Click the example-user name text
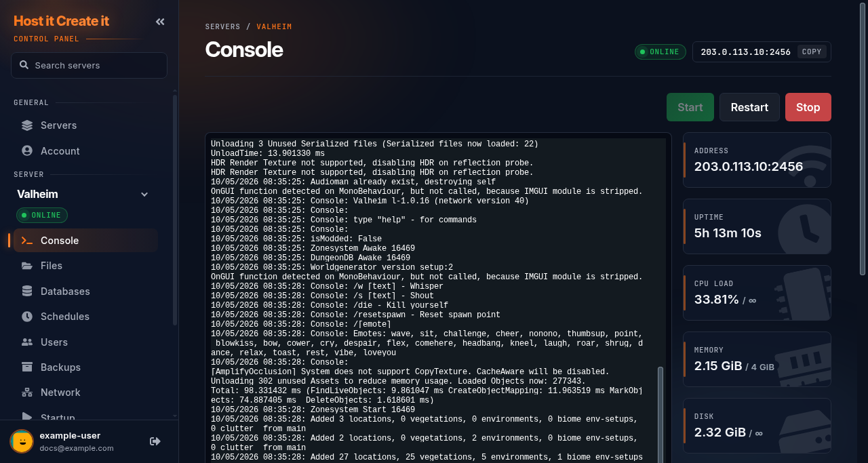Viewport: 868px width, 463px height. (x=71, y=436)
